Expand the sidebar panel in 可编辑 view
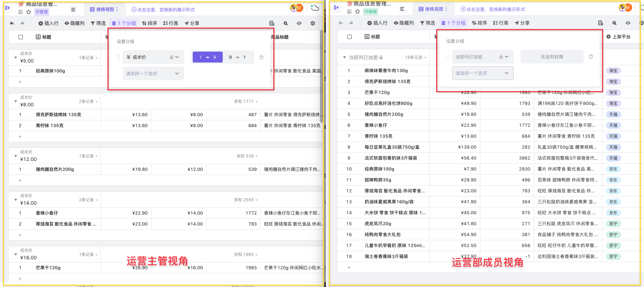The image size is (644, 287). [x=336, y=8]
